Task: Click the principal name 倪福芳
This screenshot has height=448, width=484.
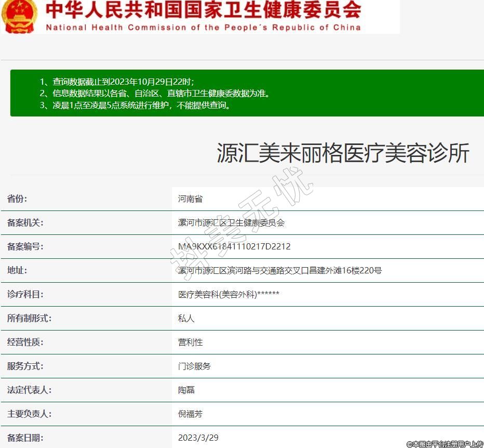Action: click(190, 414)
